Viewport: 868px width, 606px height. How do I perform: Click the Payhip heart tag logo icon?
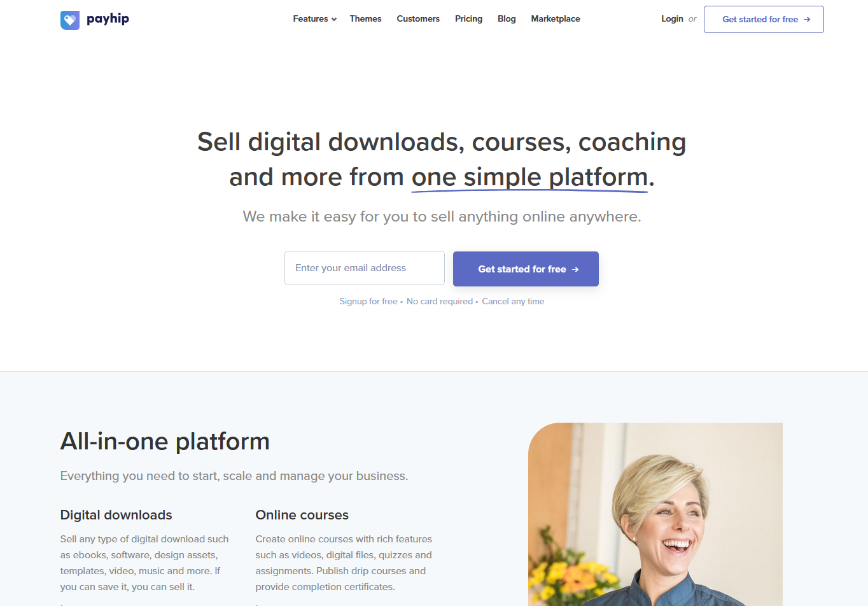click(x=70, y=20)
